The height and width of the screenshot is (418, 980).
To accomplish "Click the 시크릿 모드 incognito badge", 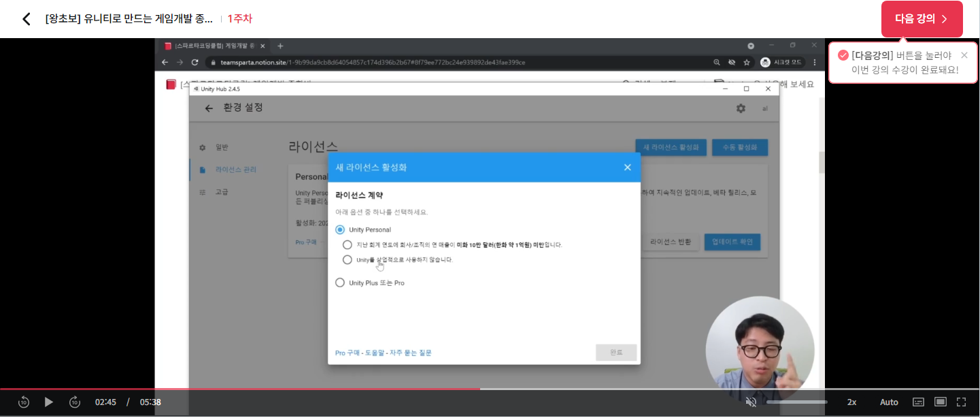I will pos(781,62).
